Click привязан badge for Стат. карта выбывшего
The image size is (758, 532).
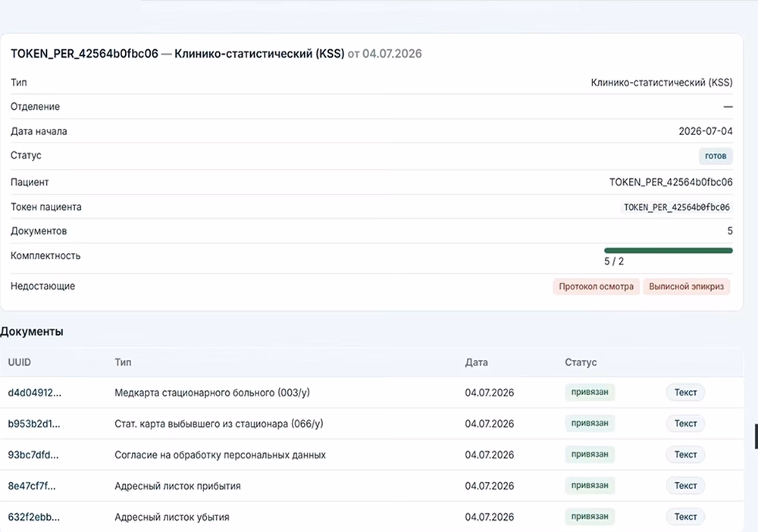tap(590, 423)
